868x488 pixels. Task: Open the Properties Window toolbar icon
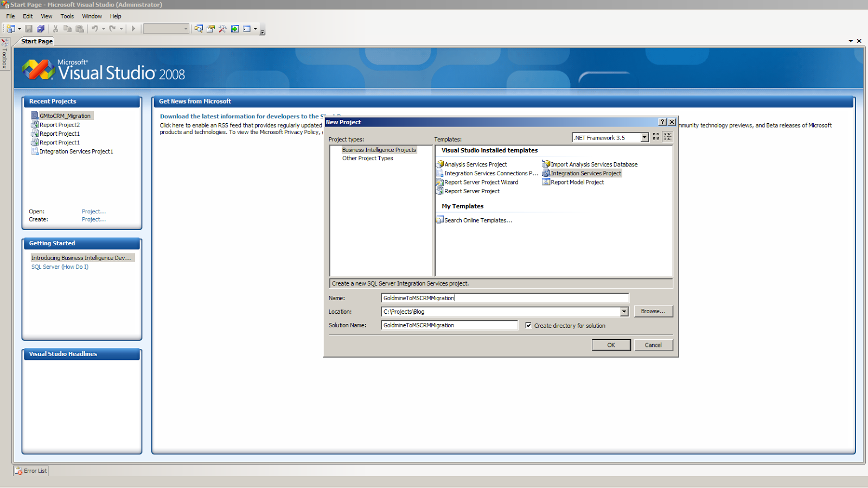[210, 29]
